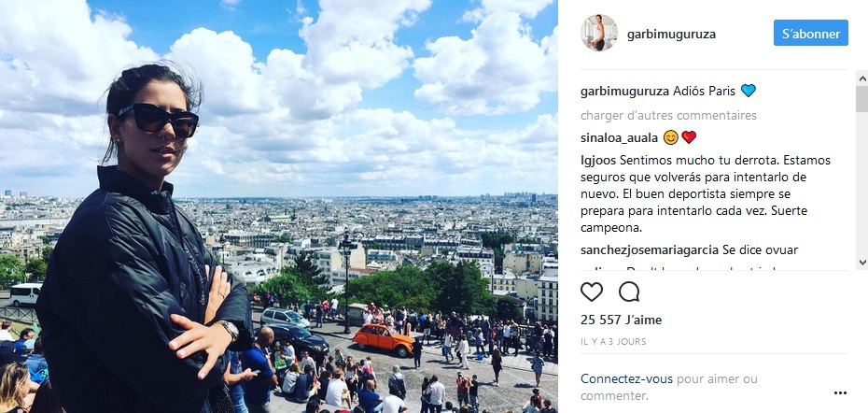Open the sinaloa_auala commenter profile
The width and height of the screenshot is (868, 413).
(619, 137)
